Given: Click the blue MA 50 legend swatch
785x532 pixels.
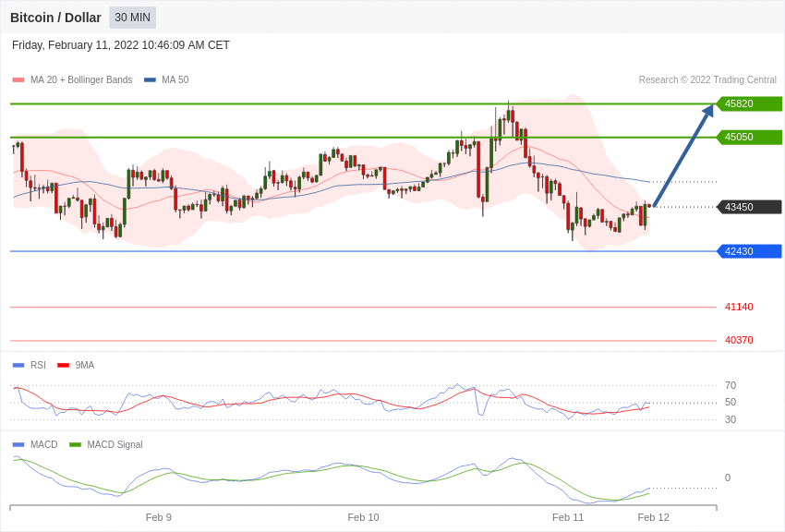Looking at the screenshot, I should [150, 80].
